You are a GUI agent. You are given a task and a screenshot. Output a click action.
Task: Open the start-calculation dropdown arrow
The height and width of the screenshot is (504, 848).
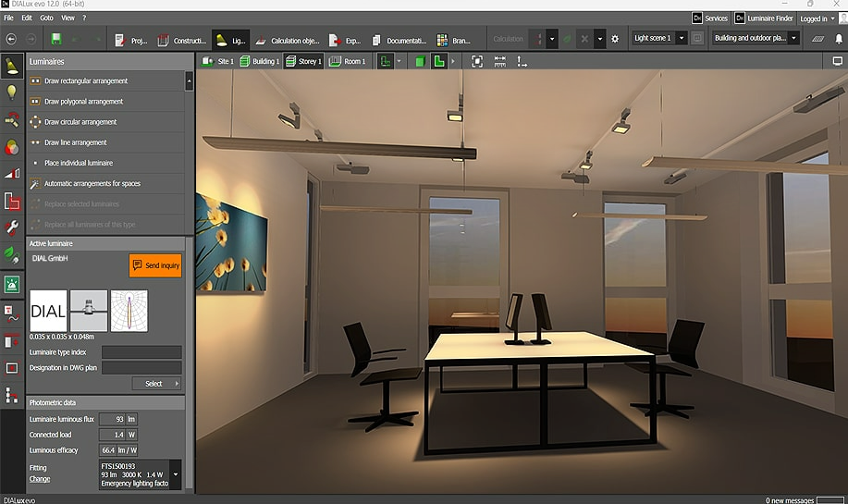coord(552,39)
